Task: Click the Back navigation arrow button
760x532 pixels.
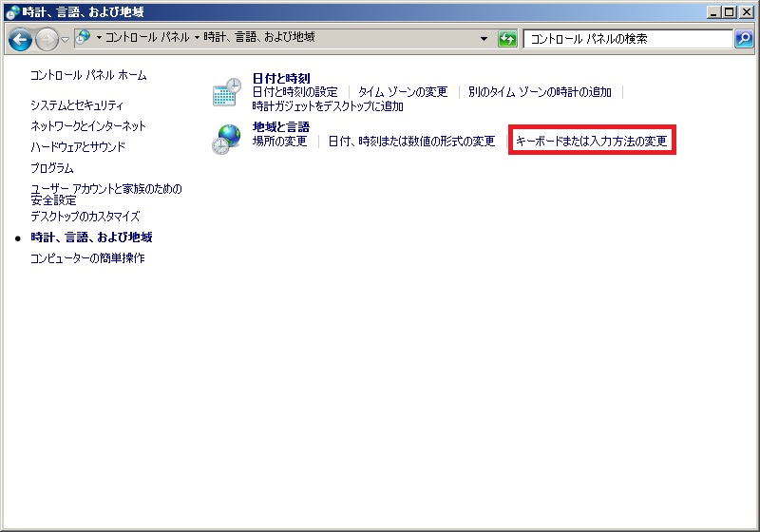Action: click(x=20, y=39)
